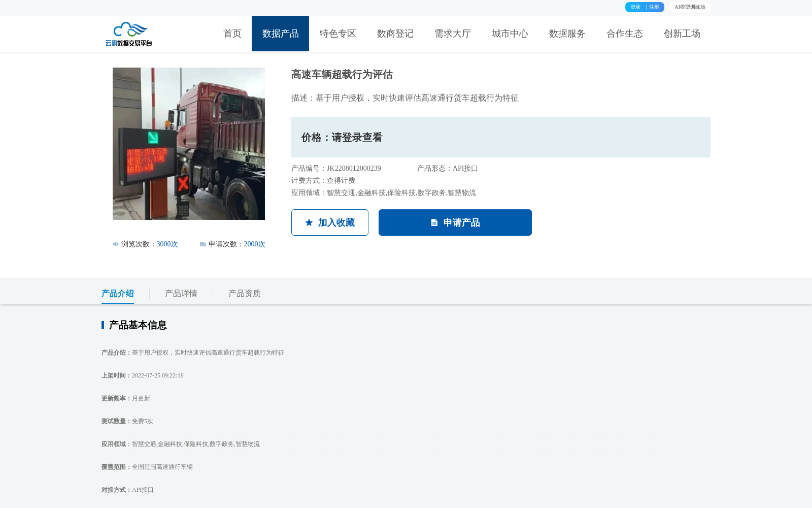The image size is (812, 508).
Task: Click the product number JK2208012000239
Action: click(x=354, y=169)
